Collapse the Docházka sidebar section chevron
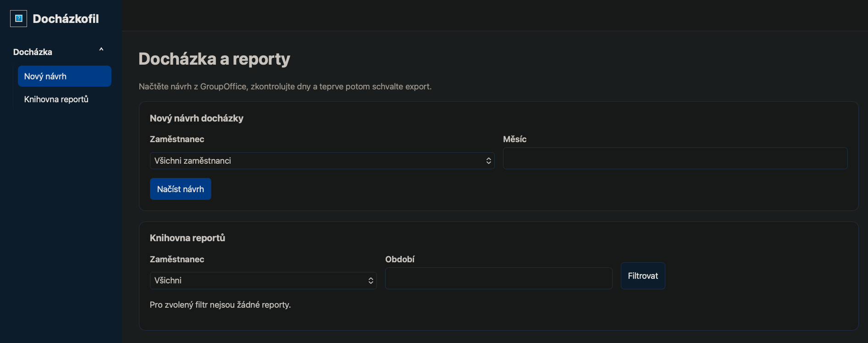Image resolution: width=868 pixels, height=343 pixels. pos(101,50)
